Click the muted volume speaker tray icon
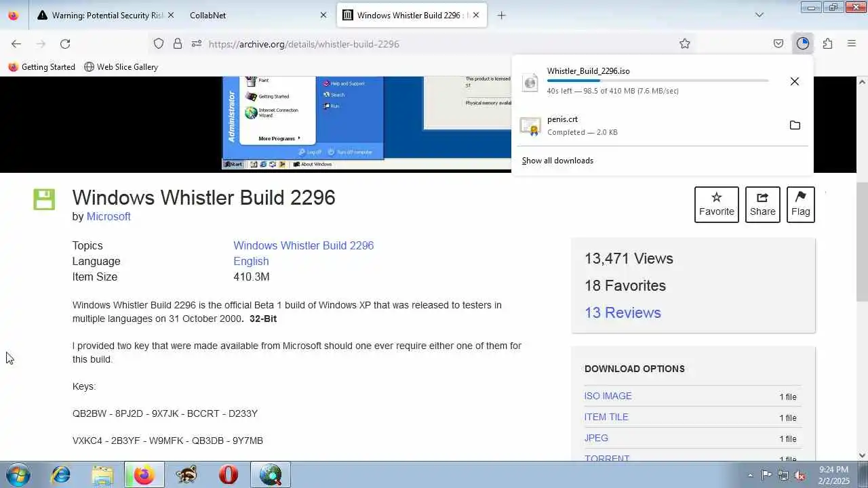 coord(800,475)
